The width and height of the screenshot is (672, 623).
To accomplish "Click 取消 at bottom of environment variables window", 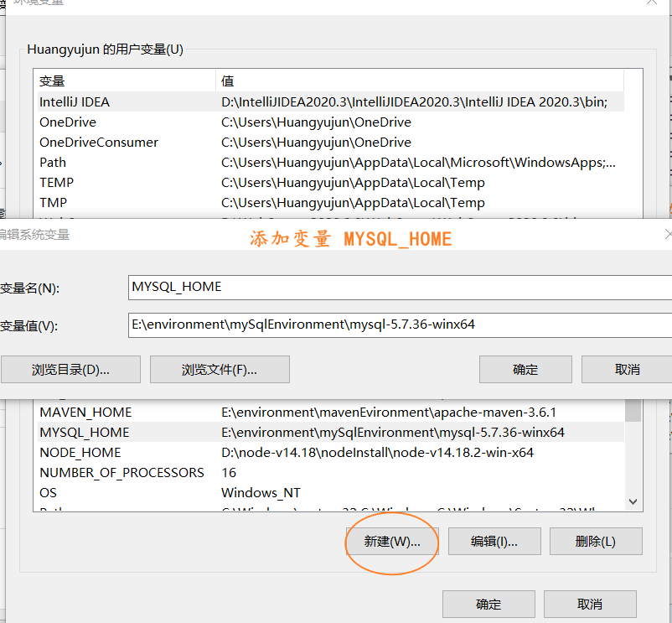I will click(590, 605).
